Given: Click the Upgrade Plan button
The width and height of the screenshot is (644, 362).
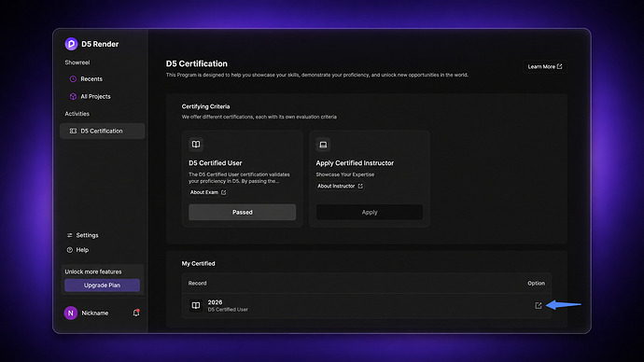Looking at the screenshot, I should [103, 285].
